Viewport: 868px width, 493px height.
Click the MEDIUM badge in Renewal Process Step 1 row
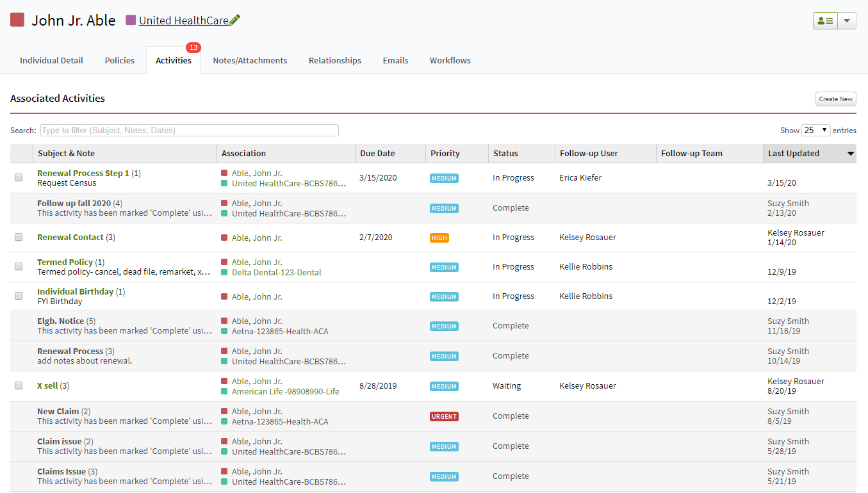pyautogui.click(x=444, y=178)
